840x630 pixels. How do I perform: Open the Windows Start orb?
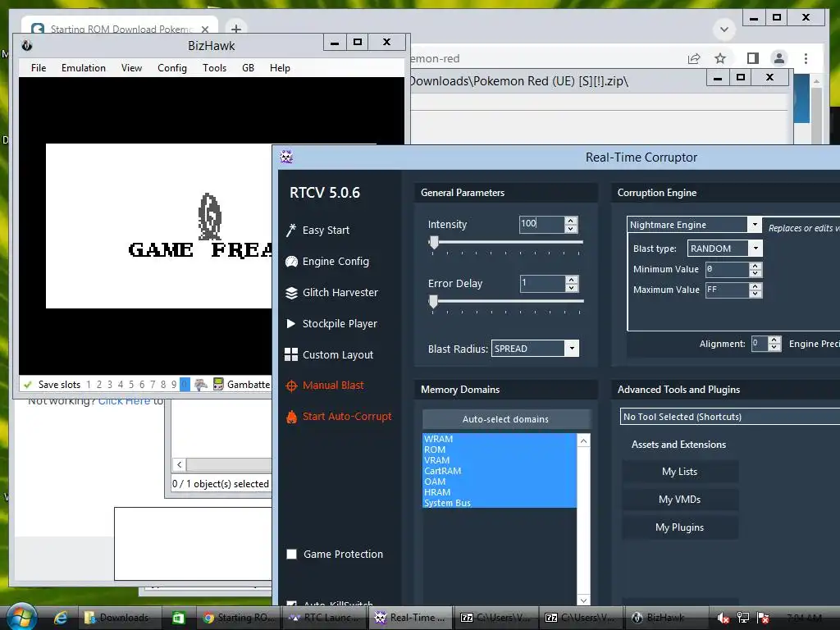21,617
